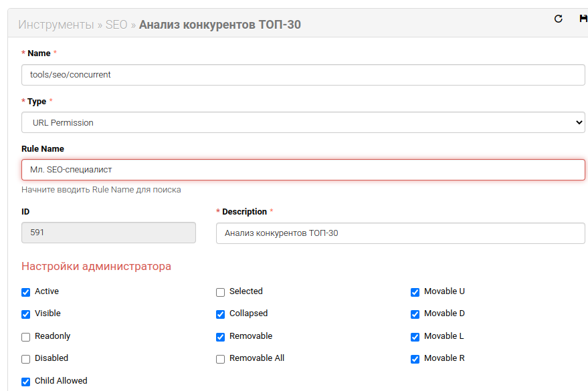Image resolution: width=588 pixels, height=391 pixels.
Task: Toggle the Visible checkbox
Action: click(x=26, y=314)
